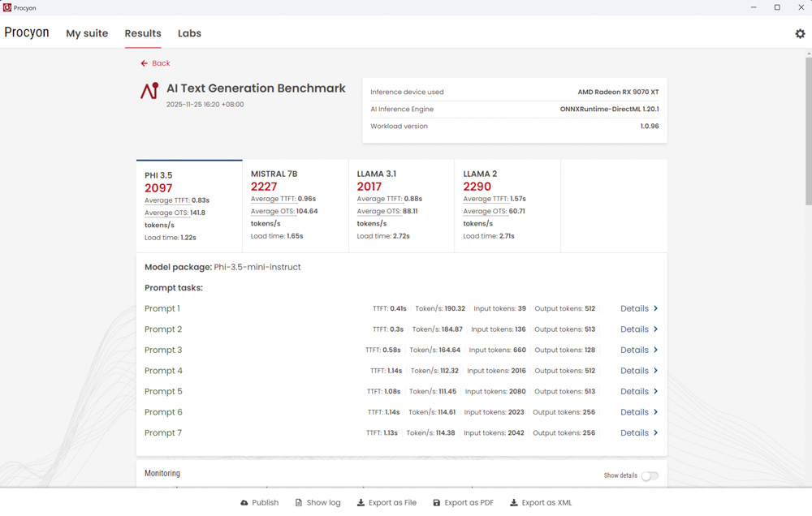Select the LLAMA 3.1 score card
812x516 pixels.
401,205
